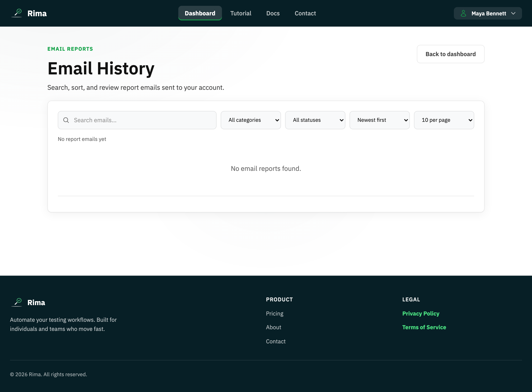Open the Docs nav item

tap(273, 13)
